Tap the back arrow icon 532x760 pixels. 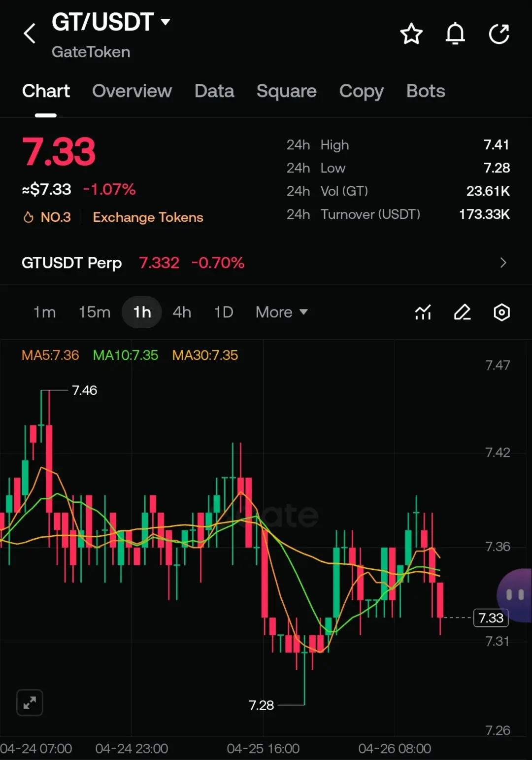[30, 34]
